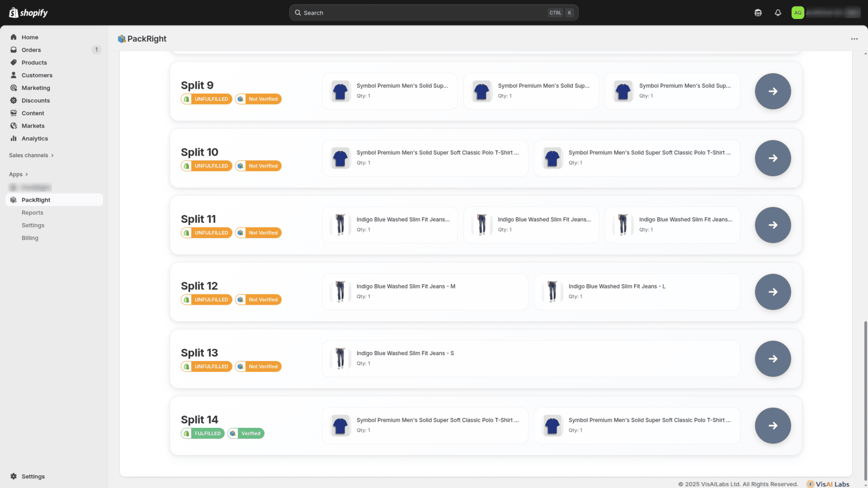Open the Orders section showing badge 1
Screen dimensions: 868x488
coord(31,49)
